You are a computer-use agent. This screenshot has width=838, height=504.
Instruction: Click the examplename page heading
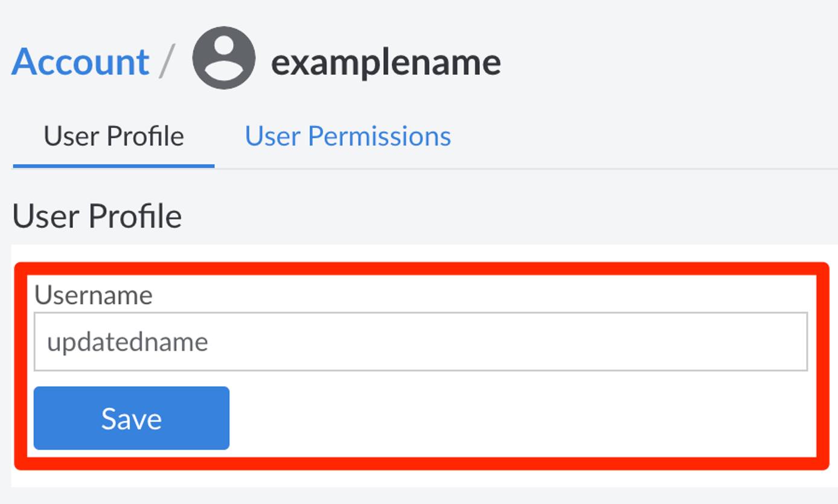pyautogui.click(x=387, y=60)
